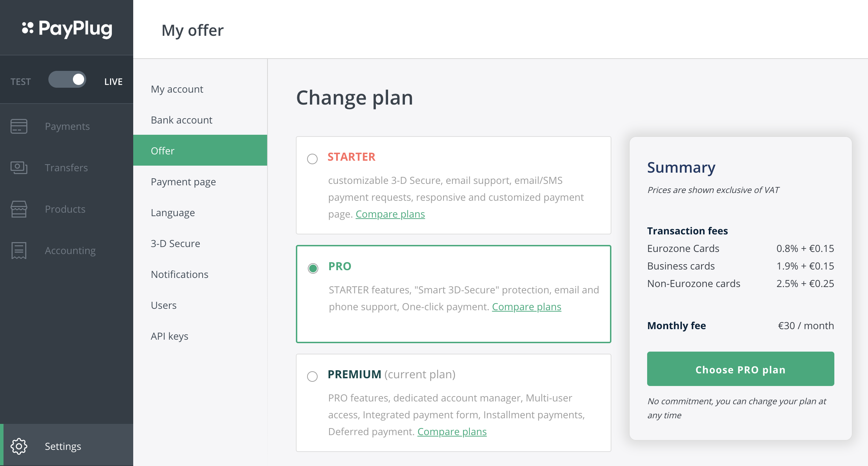Switch to LIVE mode label
The height and width of the screenshot is (466, 868).
click(x=113, y=82)
